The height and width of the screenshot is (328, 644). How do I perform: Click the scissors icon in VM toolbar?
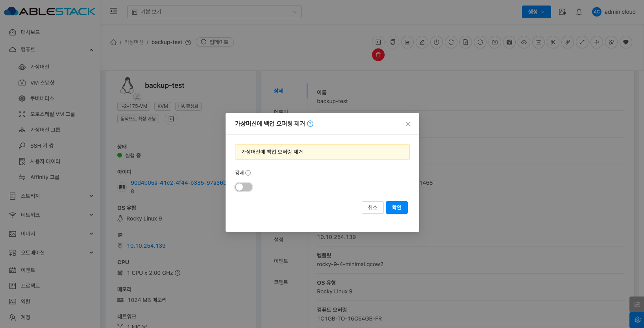(x=553, y=42)
